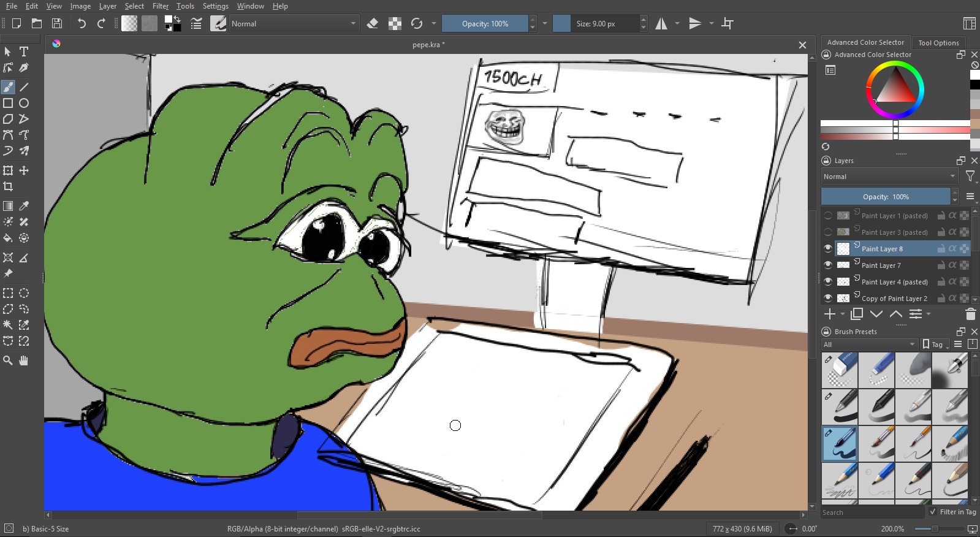The image size is (980, 537).
Task: Select the Contiguous Selection magic wand tool
Action: (x=8, y=325)
